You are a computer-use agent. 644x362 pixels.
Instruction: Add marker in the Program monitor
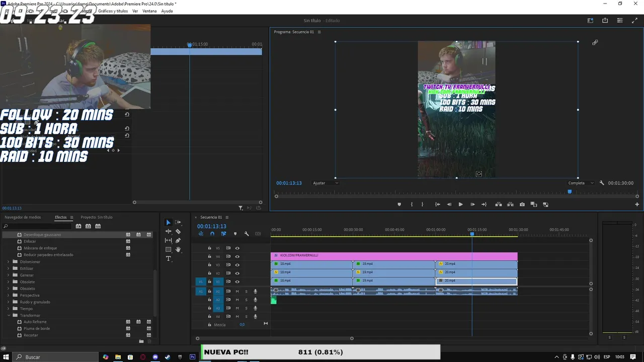pos(399,205)
